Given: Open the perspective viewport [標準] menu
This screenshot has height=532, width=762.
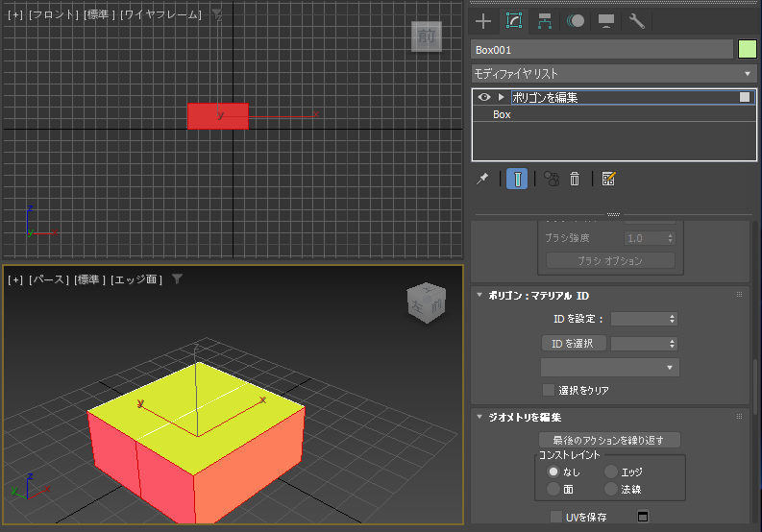Looking at the screenshot, I should click(x=90, y=279).
